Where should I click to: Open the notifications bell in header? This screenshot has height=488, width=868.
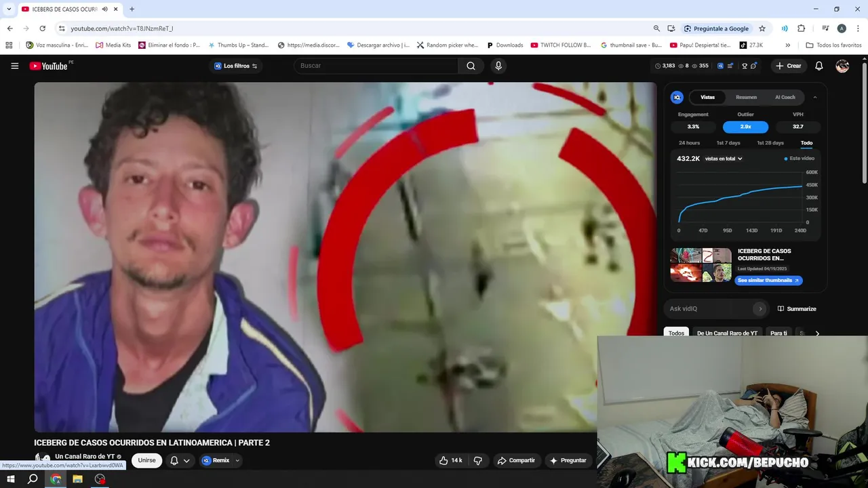point(819,66)
